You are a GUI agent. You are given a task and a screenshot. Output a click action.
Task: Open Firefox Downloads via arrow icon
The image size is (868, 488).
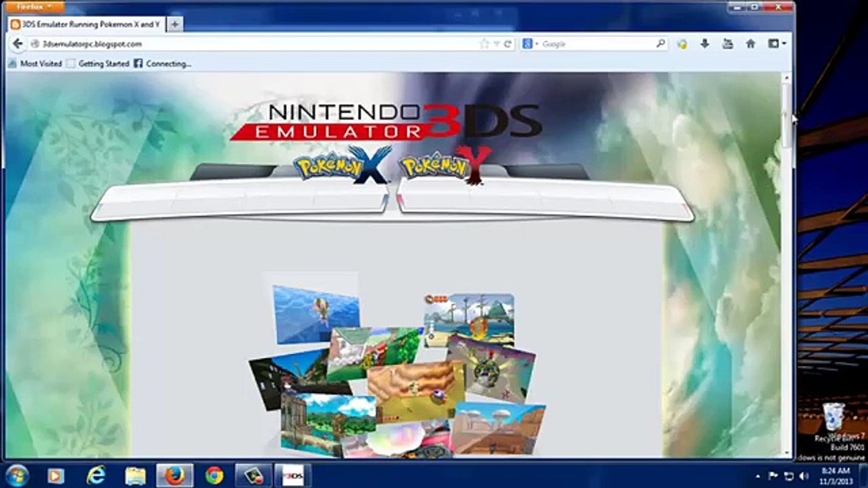tap(705, 43)
